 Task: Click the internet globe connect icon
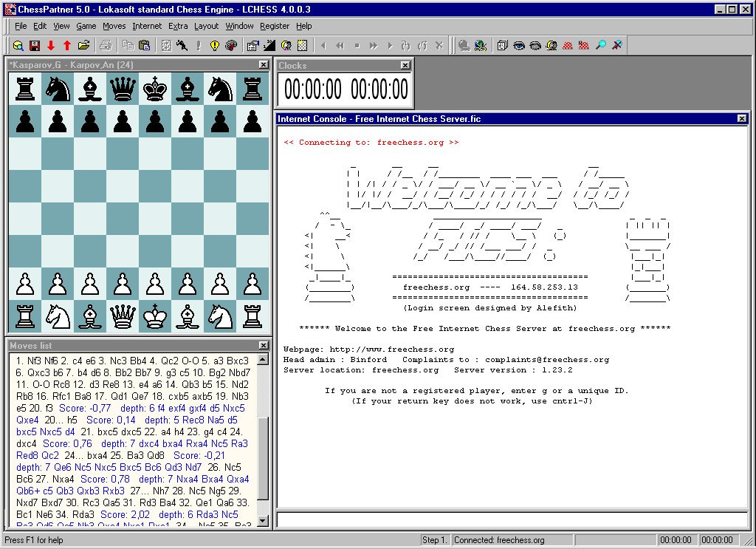click(x=481, y=45)
